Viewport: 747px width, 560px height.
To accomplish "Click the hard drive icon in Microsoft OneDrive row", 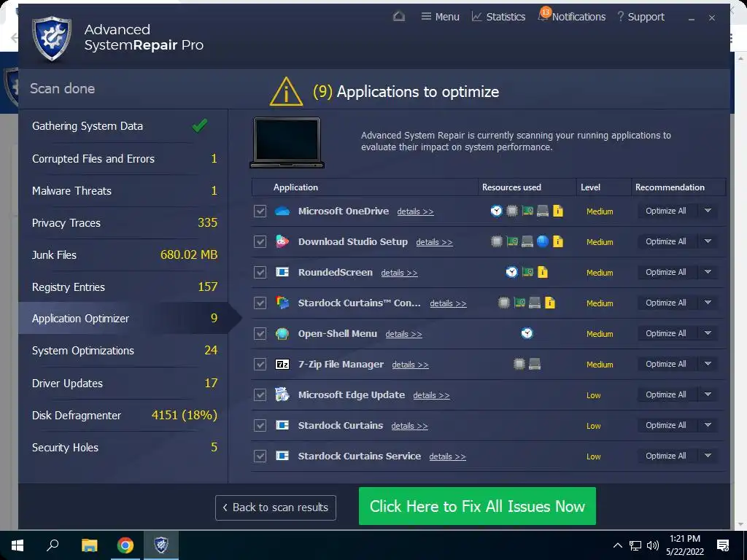I will (x=543, y=211).
